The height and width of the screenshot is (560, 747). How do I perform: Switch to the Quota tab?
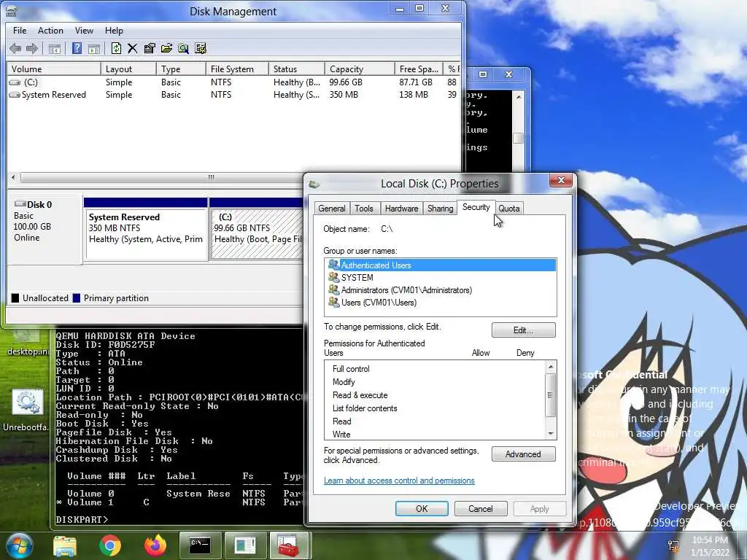click(508, 209)
